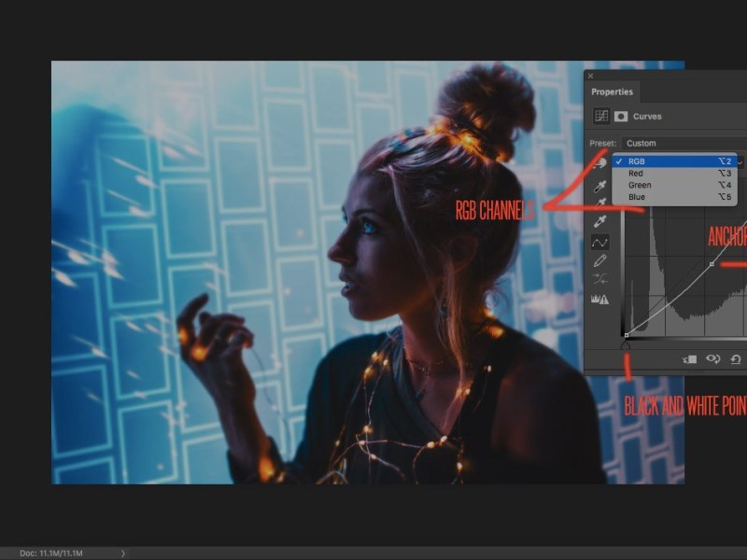747x560 pixels.
Task: Click the layer mask icon beside Curves
Action: click(619, 116)
